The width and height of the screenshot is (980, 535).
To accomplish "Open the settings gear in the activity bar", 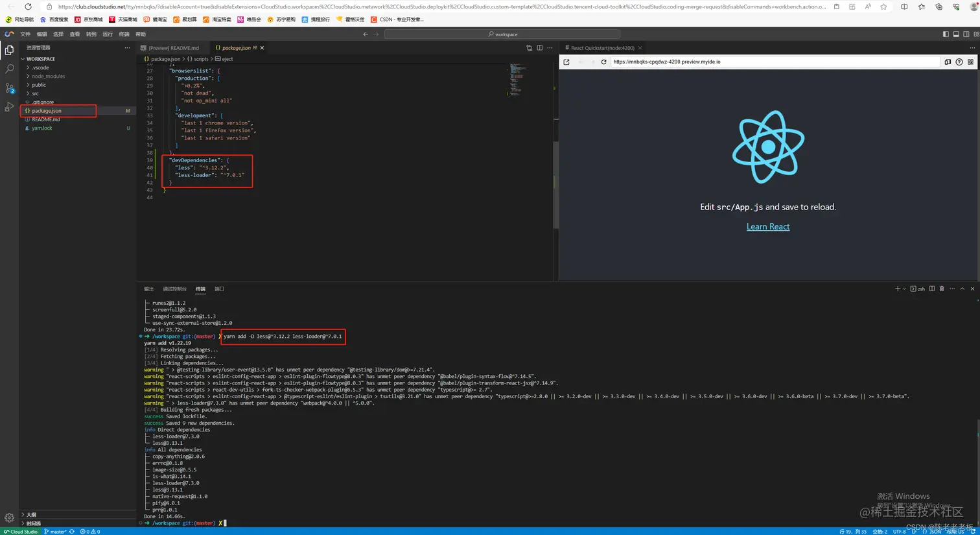I will [x=9, y=517].
